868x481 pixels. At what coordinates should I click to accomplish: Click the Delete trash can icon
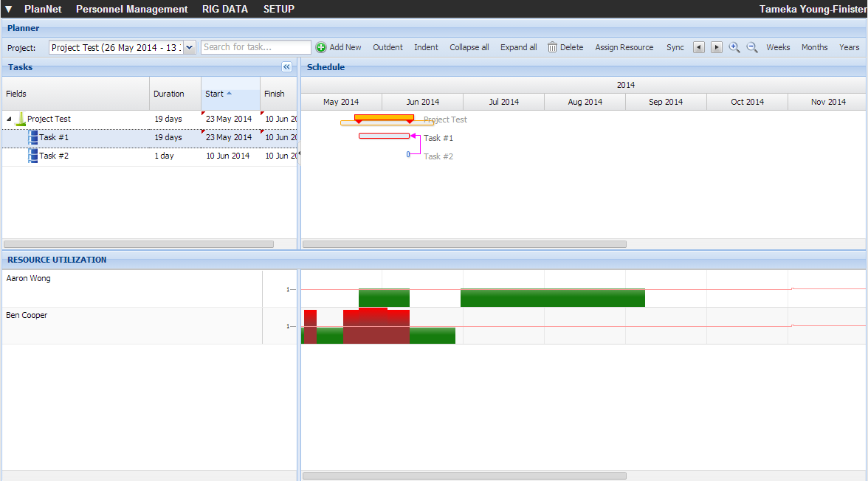pos(552,47)
